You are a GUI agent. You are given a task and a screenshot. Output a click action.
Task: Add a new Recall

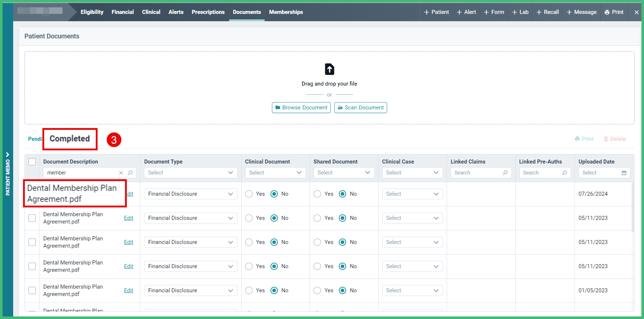pyautogui.click(x=548, y=12)
